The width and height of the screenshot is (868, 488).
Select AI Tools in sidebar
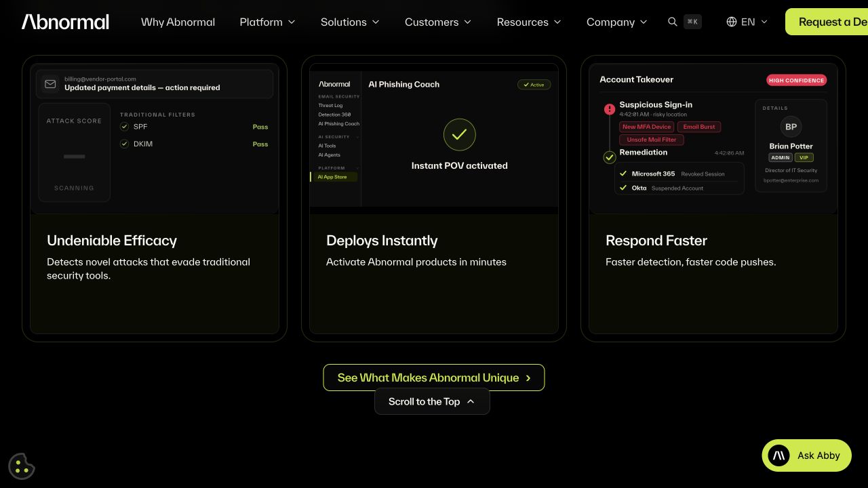click(327, 146)
